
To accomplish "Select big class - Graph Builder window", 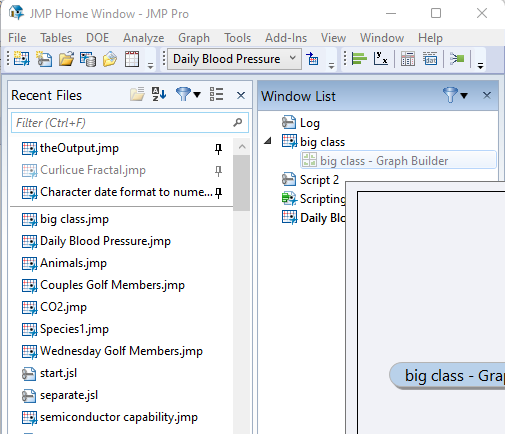I will pos(398,160).
